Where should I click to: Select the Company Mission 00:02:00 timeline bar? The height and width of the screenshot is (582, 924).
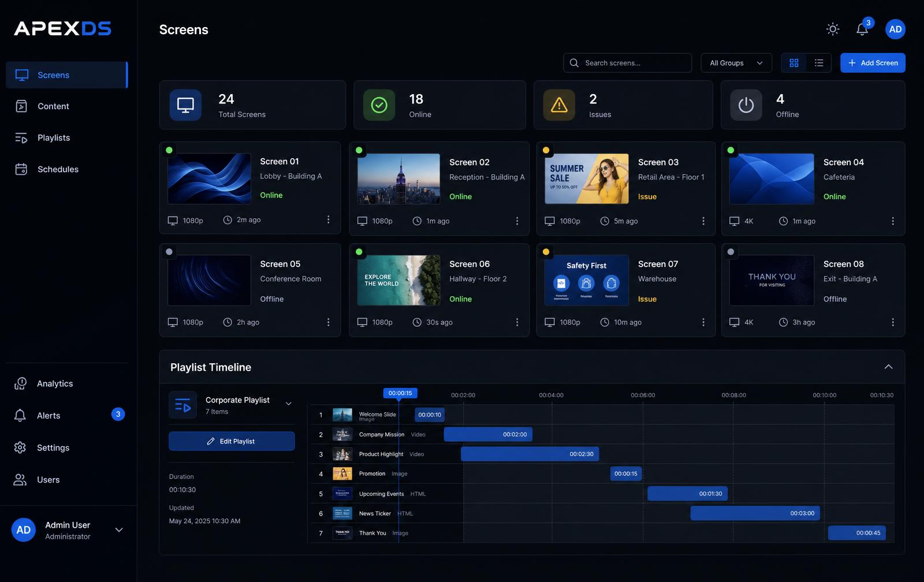point(488,434)
